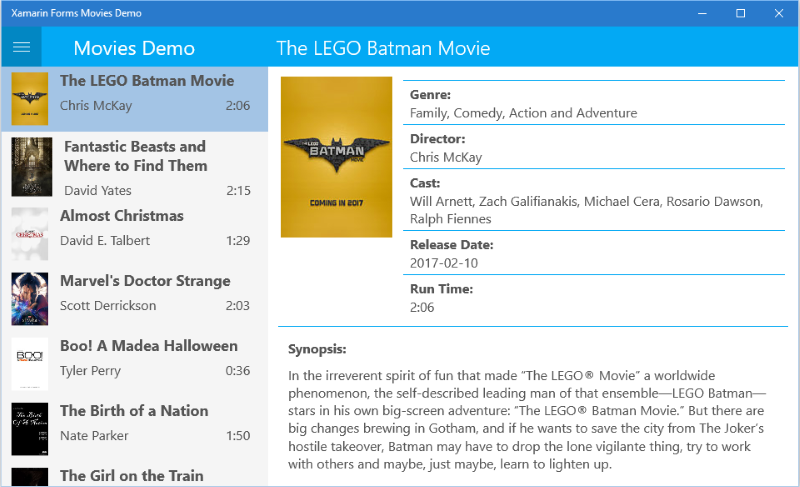Image resolution: width=800 pixels, height=487 pixels.
Task: Click the Boo! movie poster thumbnail
Action: (x=30, y=364)
